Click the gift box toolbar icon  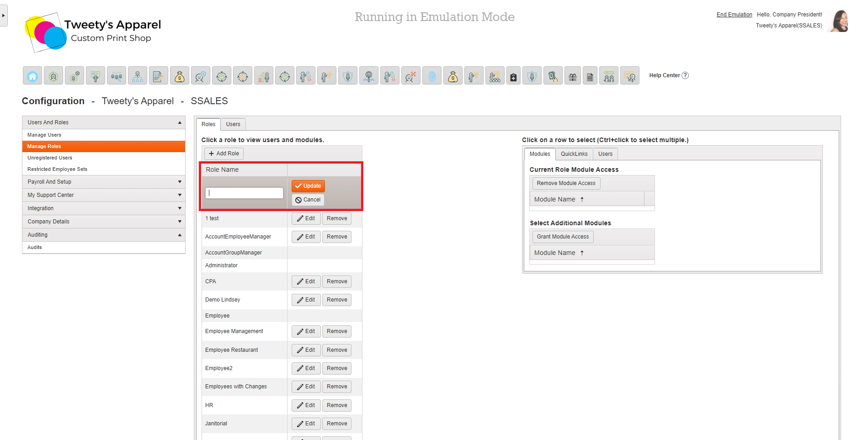[572, 76]
